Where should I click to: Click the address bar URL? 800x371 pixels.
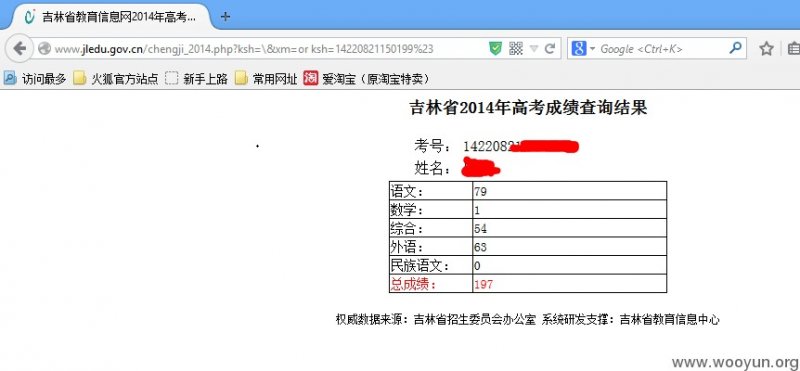pyautogui.click(x=244, y=49)
